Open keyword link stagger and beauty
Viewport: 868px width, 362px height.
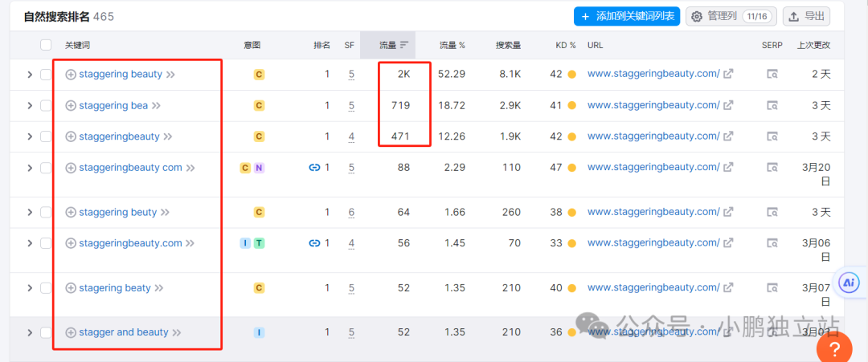pyautogui.click(x=124, y=332)
